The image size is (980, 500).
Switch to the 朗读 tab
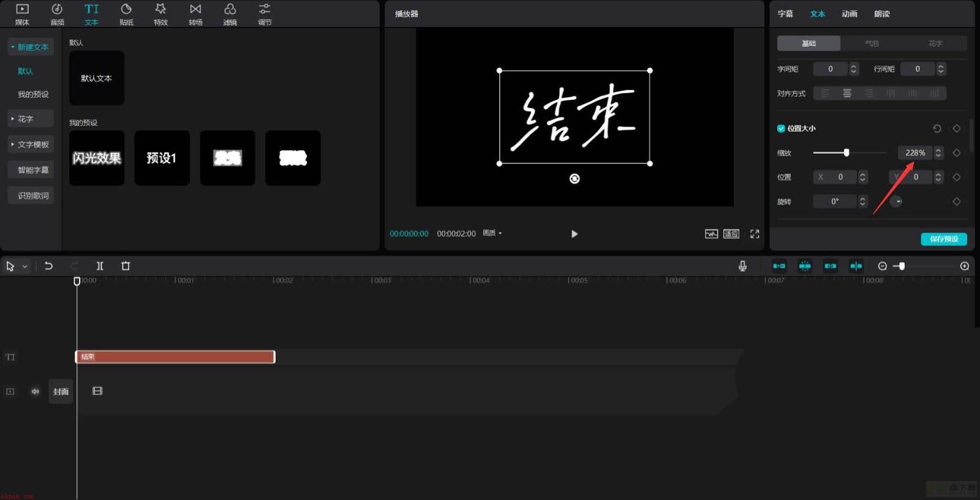(882, 13)
